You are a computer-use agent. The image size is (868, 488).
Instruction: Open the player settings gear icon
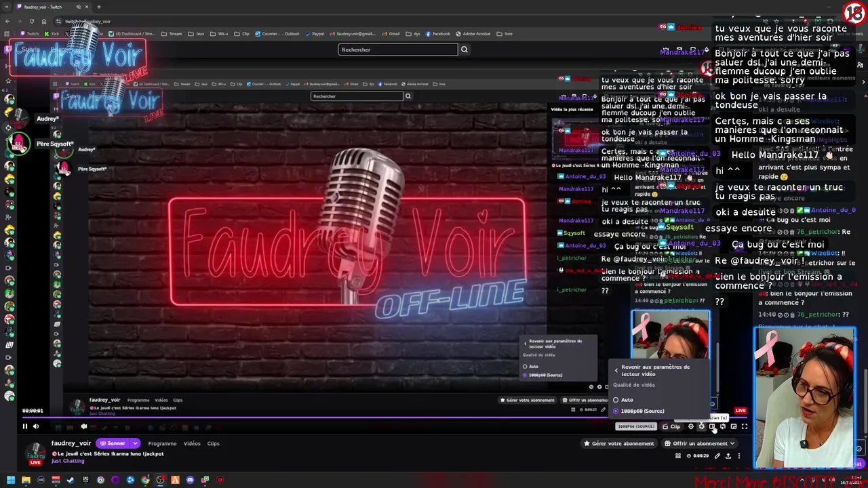[691, 426]
